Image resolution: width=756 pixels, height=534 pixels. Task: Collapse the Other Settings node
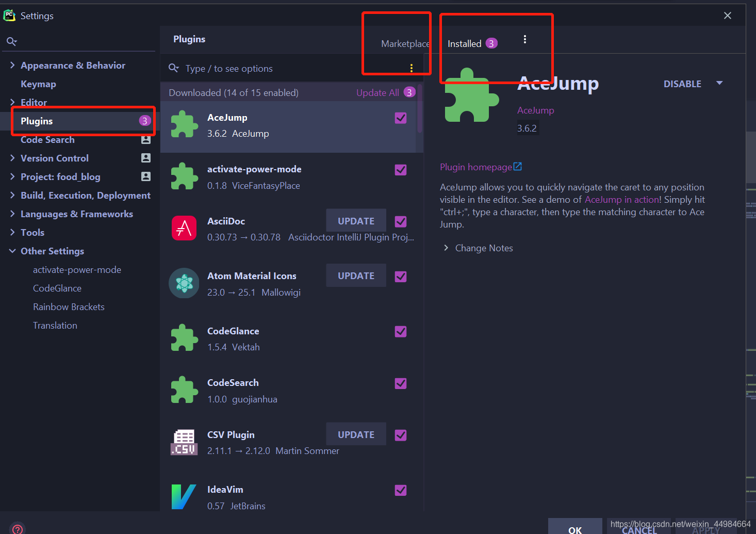pos(12,251)
